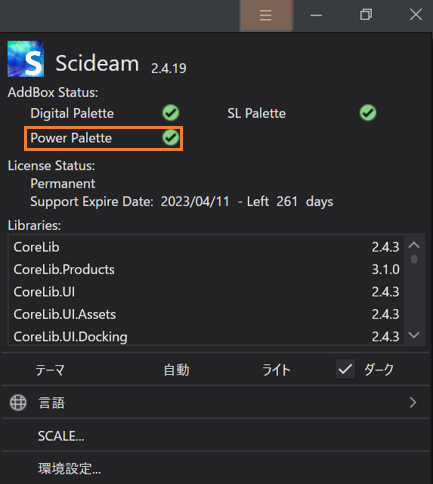Viewport: 433px width, 484px height.
Task: Select the 自動 theme option
Action: point(176,370)
